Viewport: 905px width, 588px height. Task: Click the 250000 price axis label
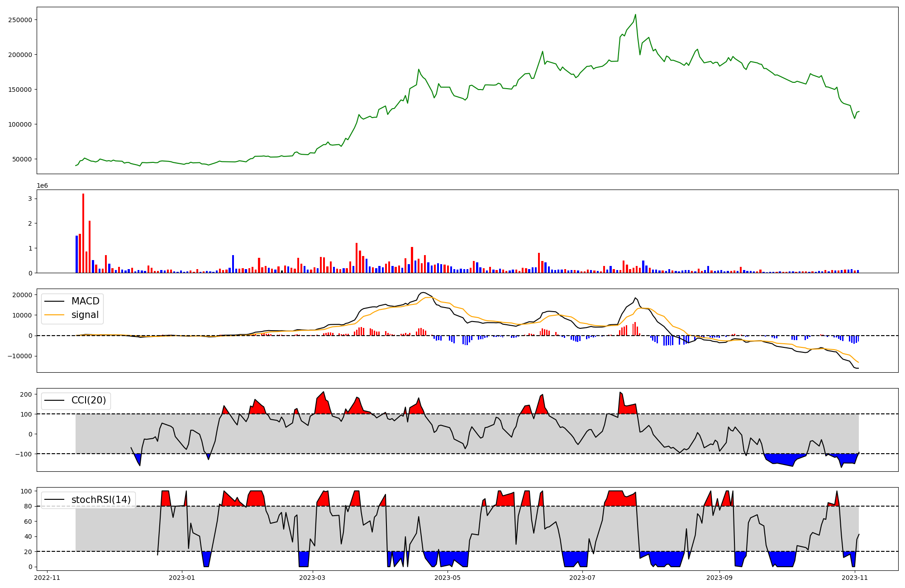point(20,20)
